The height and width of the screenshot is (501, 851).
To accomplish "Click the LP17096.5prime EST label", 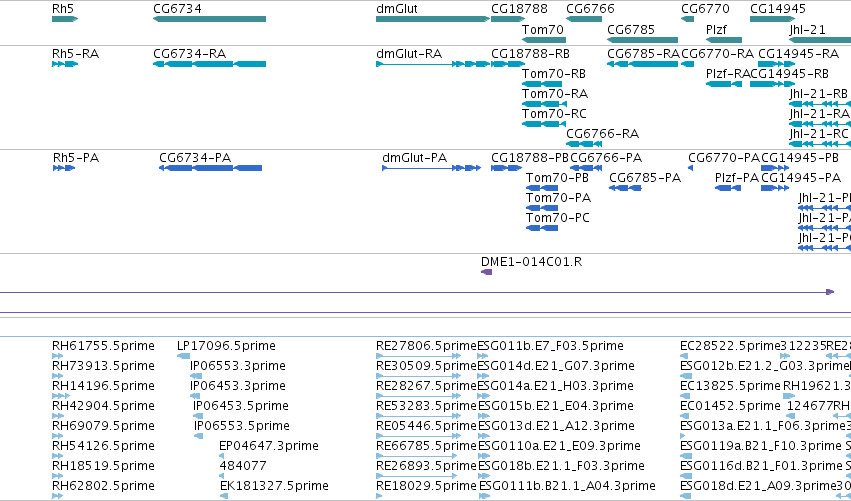I will 226,346.
